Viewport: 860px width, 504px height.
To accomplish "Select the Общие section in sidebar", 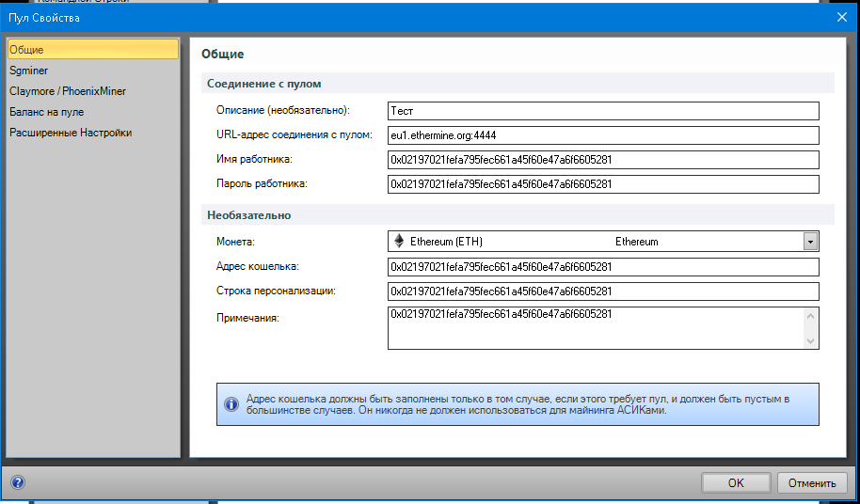I will pyautogui.click(x=93, y=49).
